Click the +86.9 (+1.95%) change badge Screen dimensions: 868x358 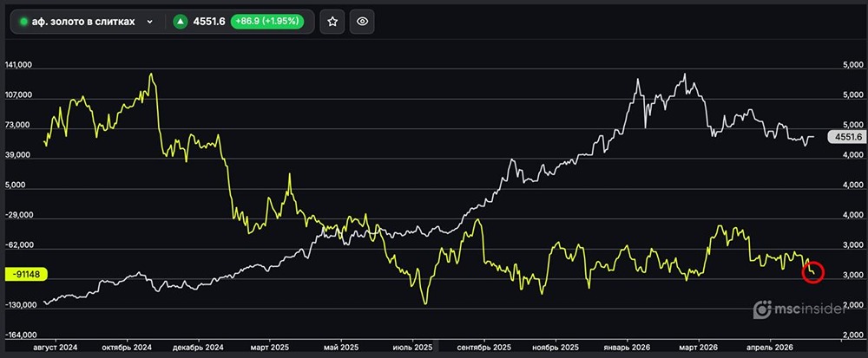point(266,22)
